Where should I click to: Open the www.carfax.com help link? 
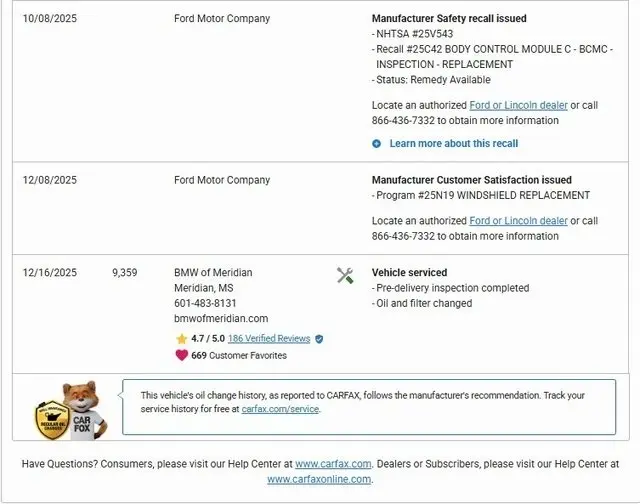333,464
